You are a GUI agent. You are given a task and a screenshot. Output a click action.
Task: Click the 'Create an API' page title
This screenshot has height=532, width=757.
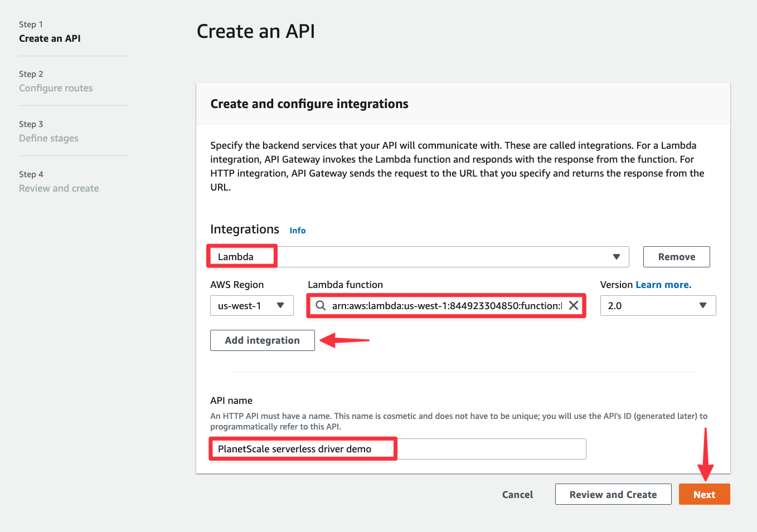256,31
